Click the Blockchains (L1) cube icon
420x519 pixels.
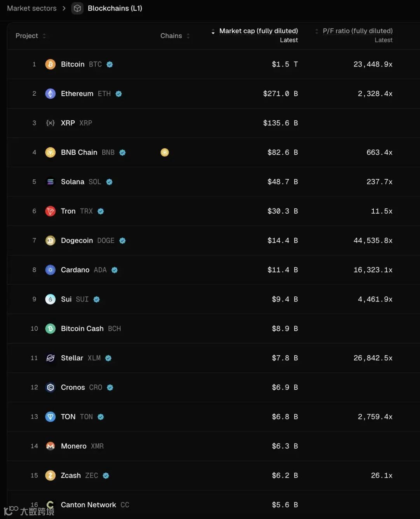click(77, 8)
